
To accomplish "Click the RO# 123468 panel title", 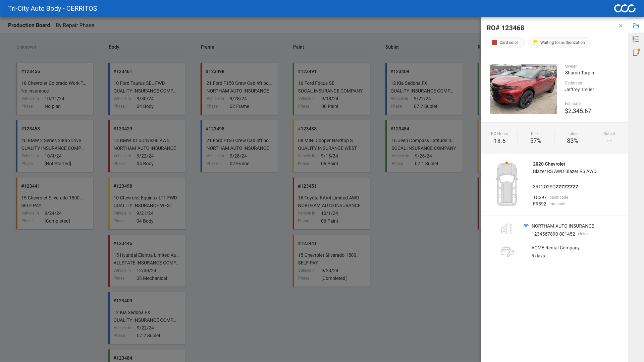I will coord(505,28).
